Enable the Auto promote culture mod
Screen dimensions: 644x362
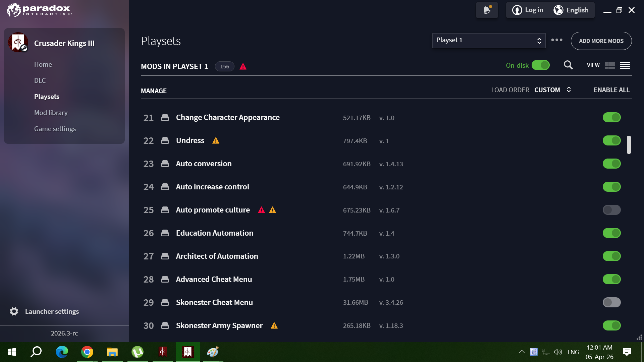pos(612,210)
